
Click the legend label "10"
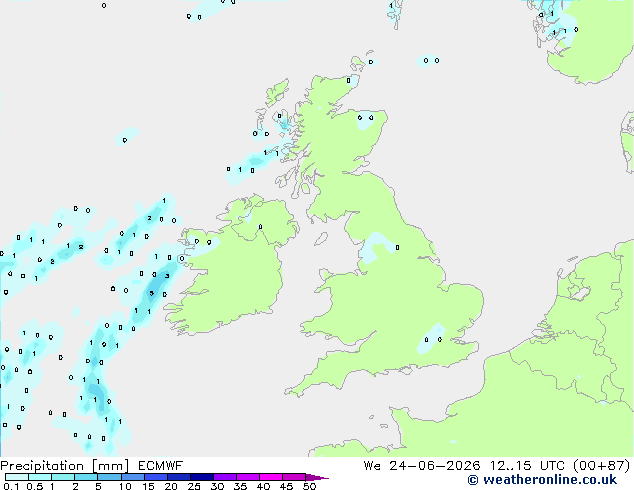[x=125, y=486]
